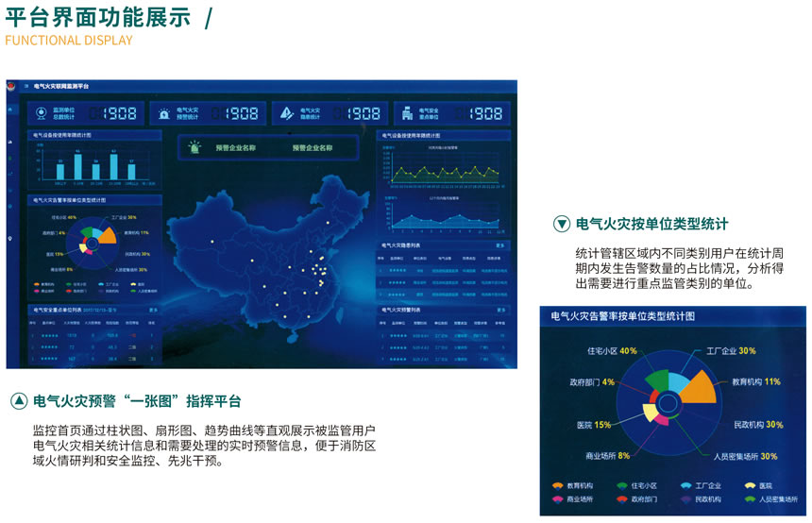This screenshot has width=812, height=523.
Task: Select the second 预警企业名称 label
Action: click(312, 147)
